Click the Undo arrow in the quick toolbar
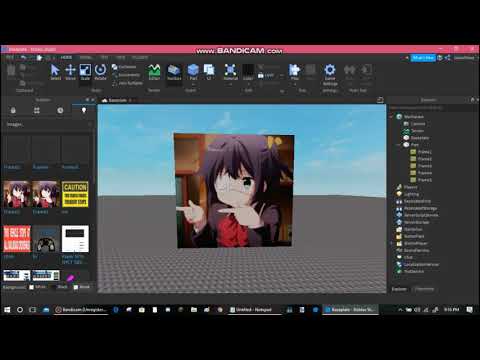 [23, 58]
